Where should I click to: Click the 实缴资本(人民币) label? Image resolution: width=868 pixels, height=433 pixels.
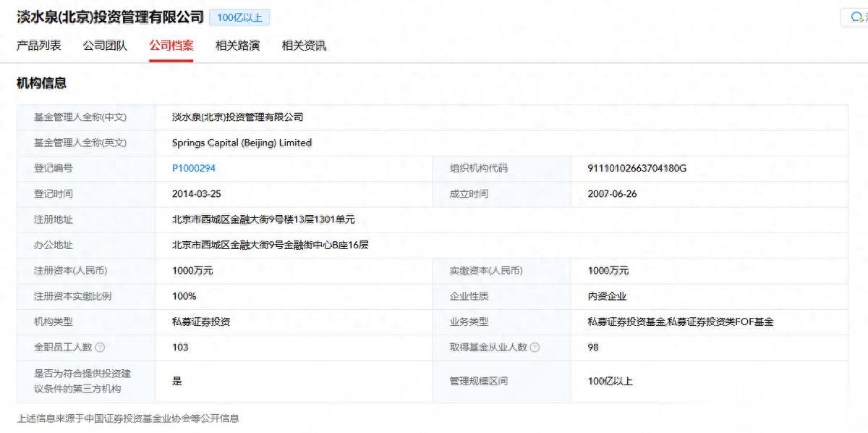point(486,271)
